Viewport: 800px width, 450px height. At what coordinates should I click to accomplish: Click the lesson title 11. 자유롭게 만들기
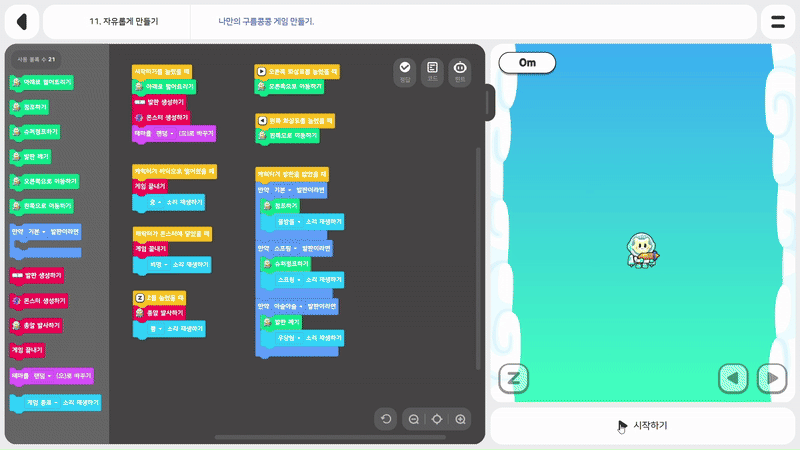[x=123, y=21]
